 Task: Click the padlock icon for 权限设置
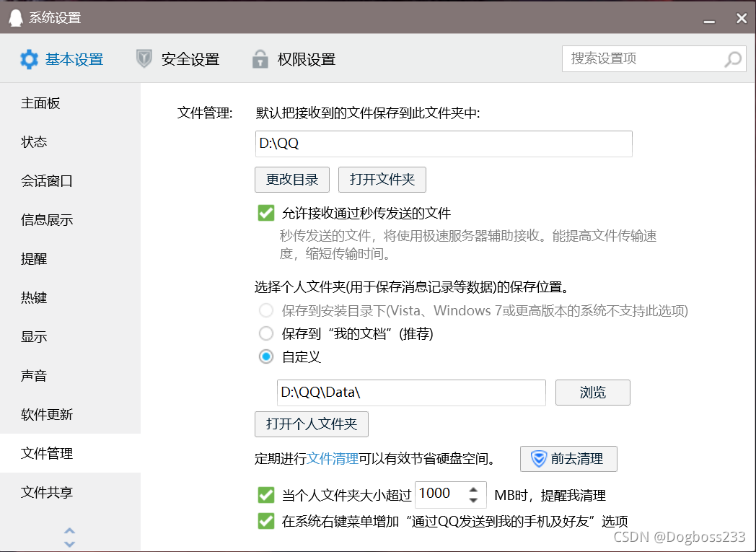260,59
